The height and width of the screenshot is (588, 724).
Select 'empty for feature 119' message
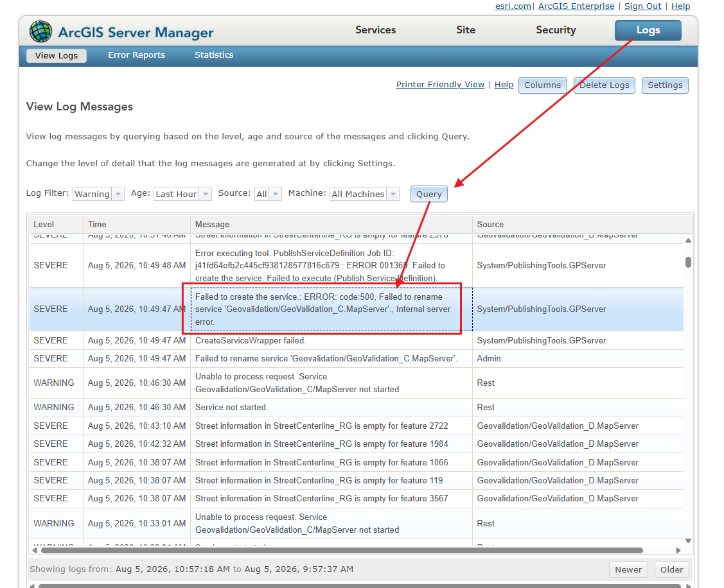pos(331,480)
